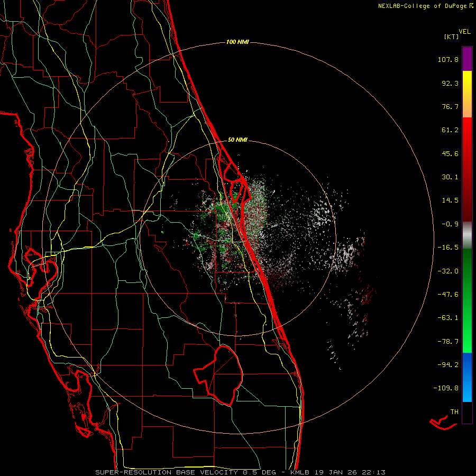The width and height of the screenshot is (476, 476).
Task: Select the 107.8 knot scale value
Action: pyautogui.click(x=448, y=59)
